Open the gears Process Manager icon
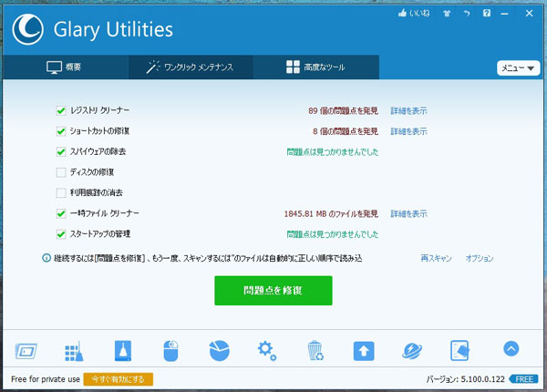The width and height of the screenshot is (547, 392). [x=267, y=350]
